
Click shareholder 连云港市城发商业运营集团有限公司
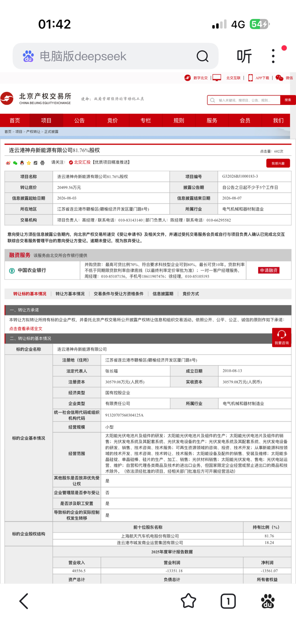(150, 543)
